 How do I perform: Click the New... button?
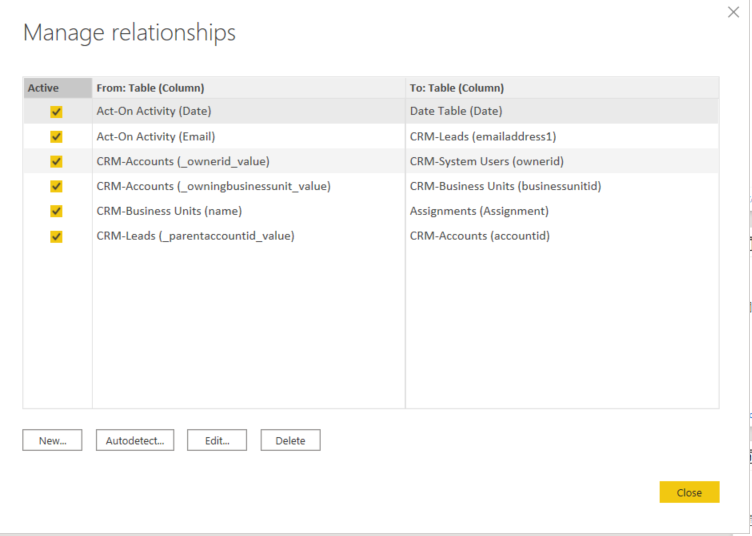click(x=52, y=440)
